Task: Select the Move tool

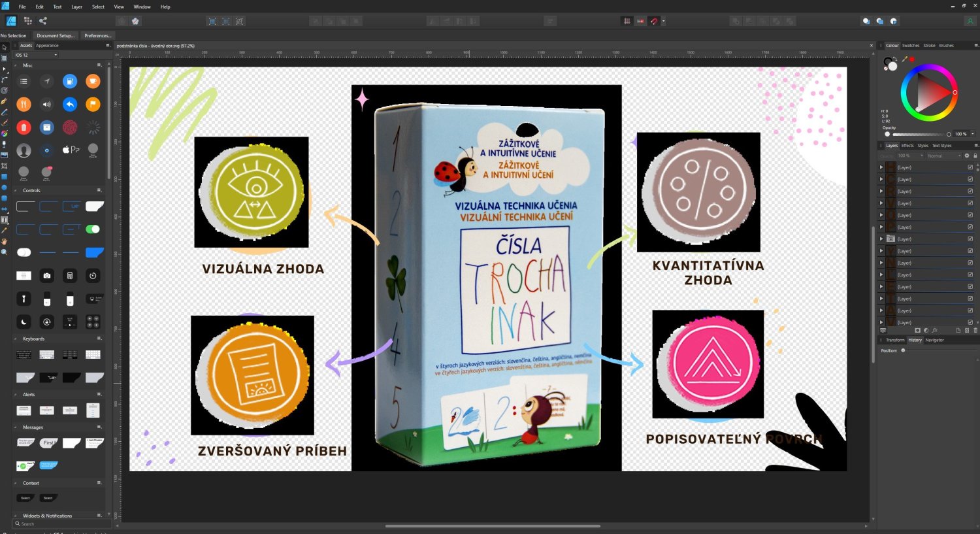Action: 4,47
